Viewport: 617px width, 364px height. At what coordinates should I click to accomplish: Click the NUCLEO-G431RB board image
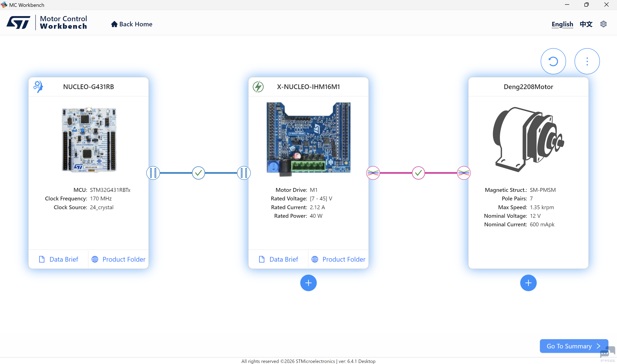tap(89, 140)
